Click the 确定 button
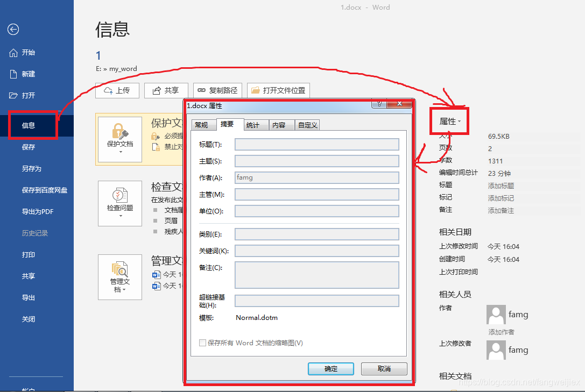 coord(331,369)
